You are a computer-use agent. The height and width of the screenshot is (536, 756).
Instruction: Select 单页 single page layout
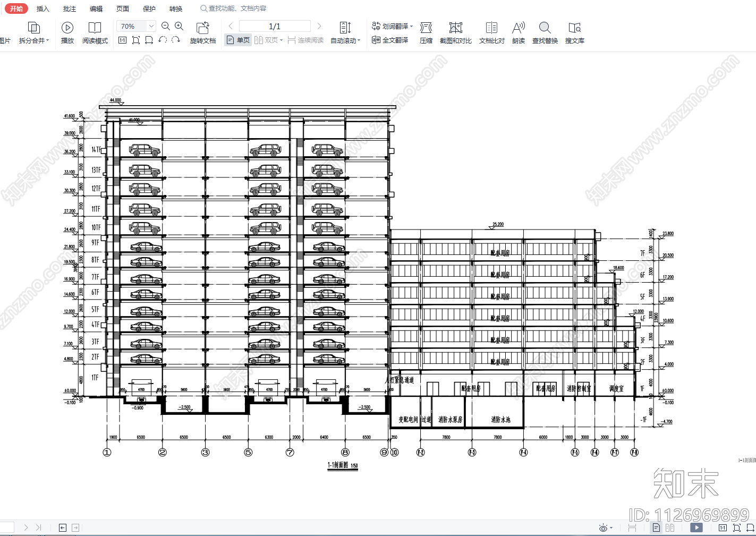tap(238, 40)
